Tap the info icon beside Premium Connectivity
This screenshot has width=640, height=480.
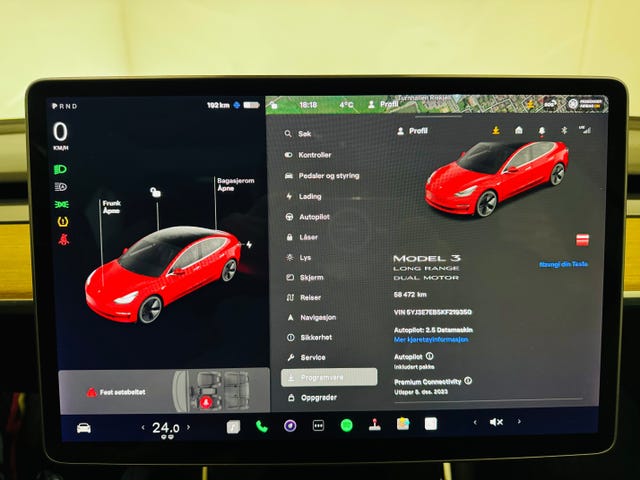pyautogui.click(x=468, y=381)
